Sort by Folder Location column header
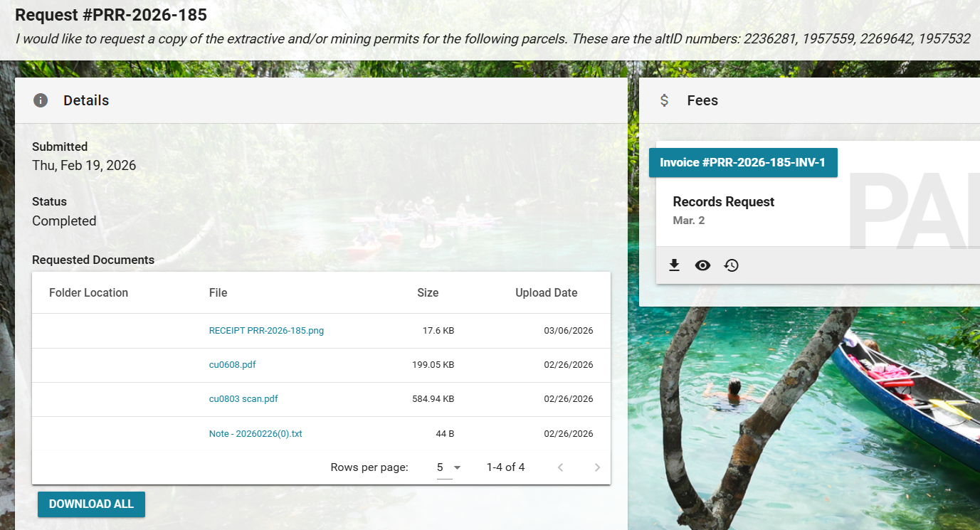 click(88, 292)
